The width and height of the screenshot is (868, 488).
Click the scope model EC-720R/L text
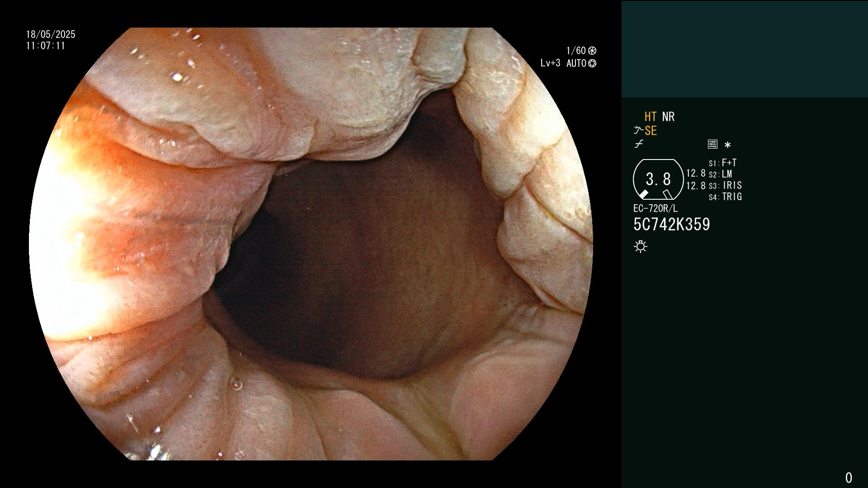coord(656,208)
